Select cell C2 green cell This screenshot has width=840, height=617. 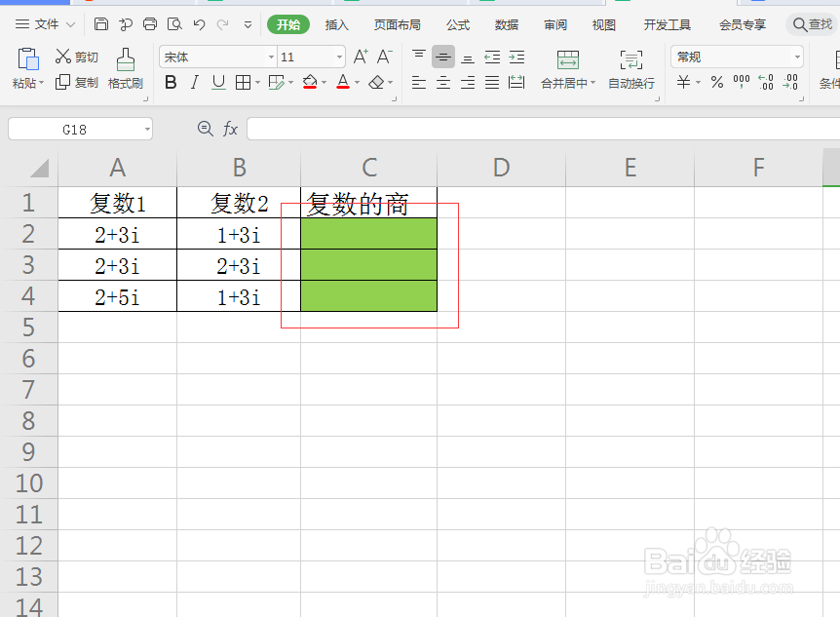[x=368, y=234]
